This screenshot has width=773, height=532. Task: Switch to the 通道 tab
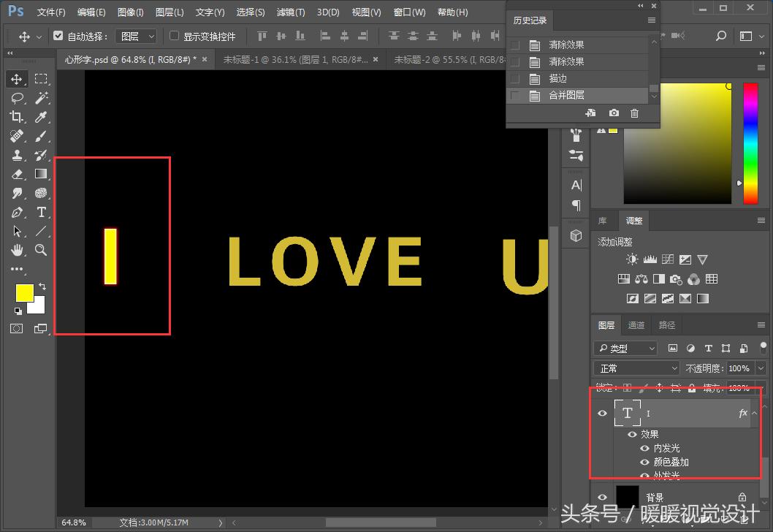[636, 325]
